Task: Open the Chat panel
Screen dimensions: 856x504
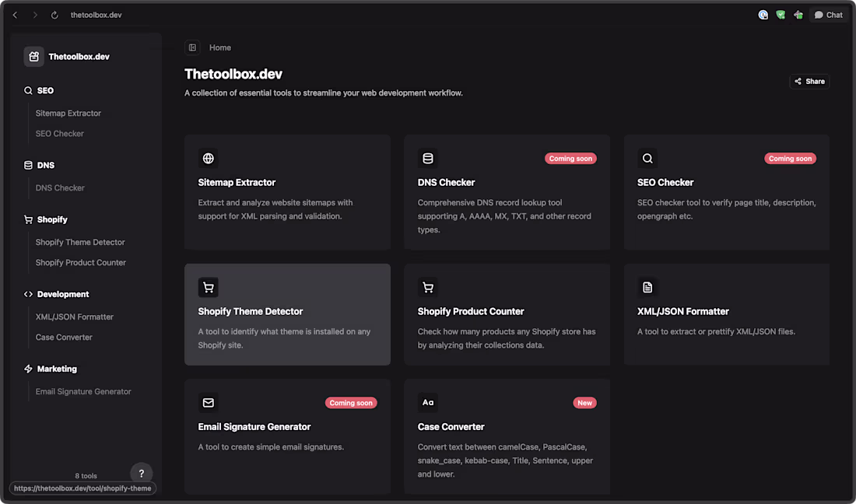Action: (827, 14)
